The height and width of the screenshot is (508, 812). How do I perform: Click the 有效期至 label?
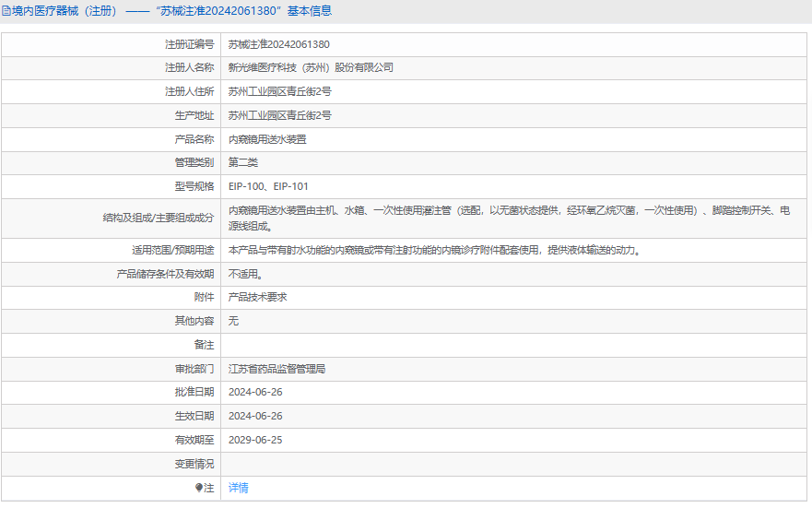pos(194,440)
